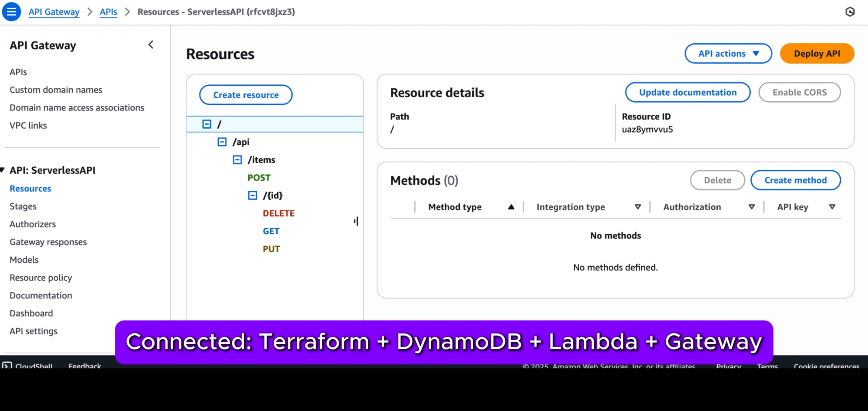Collapse the root / resource node
868x411 pixels.
pos(207,124)
